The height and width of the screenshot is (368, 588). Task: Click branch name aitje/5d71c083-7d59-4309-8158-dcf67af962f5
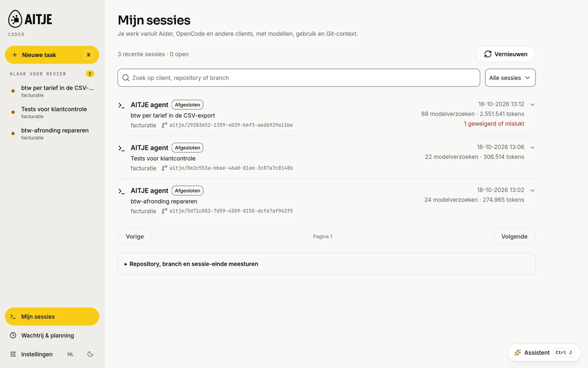231,211
